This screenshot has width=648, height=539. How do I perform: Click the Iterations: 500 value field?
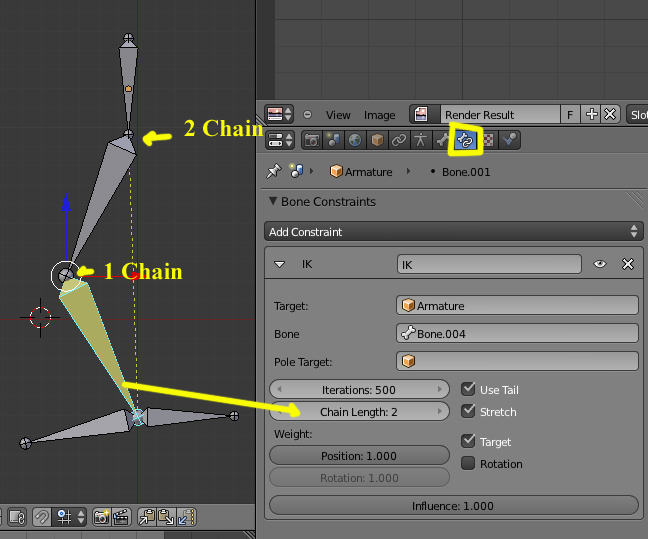(359, 389)
